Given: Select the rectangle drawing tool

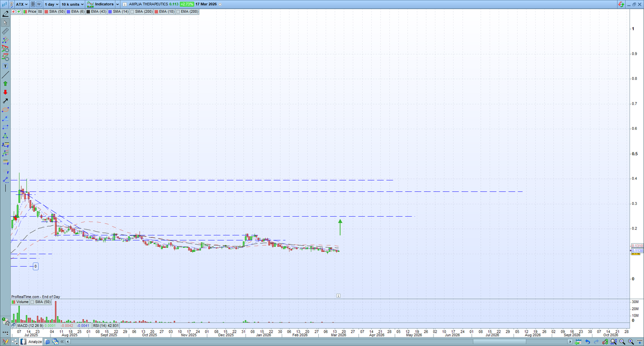Looking at the screenshot, I should click(5, 127).
